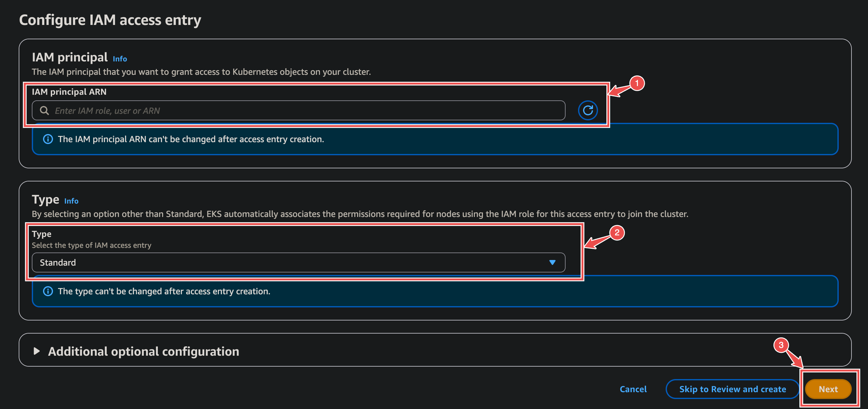The width and height of the screenshot is (868, 409).
Task: Click the Type section heading
Action: (x=45, y=199)
